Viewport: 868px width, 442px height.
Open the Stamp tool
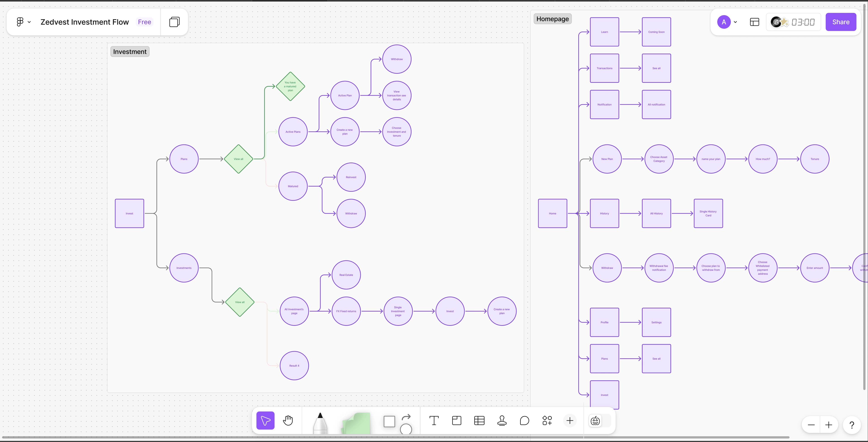coord(502,421)
